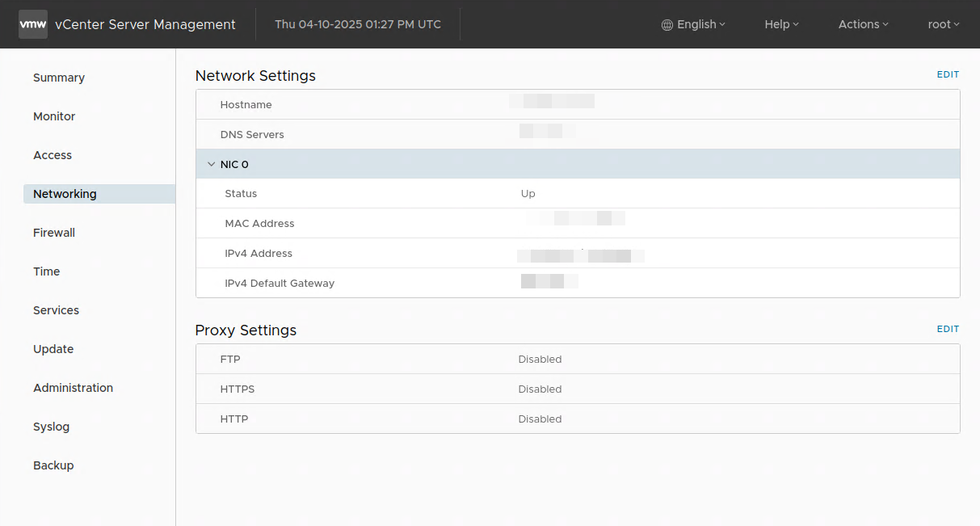Image resolution: width=980 pixels, height=526 pixels.
Task: Go to the Update section
Action: [53, 349]
